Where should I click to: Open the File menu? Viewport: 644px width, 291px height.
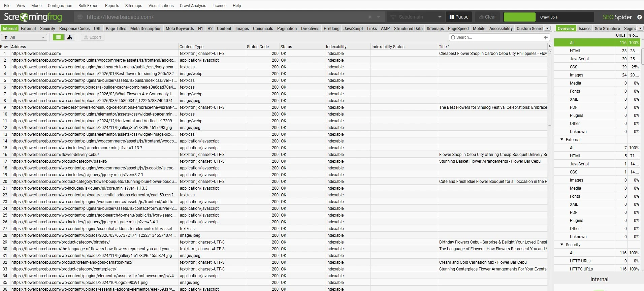tap(7, 5)
